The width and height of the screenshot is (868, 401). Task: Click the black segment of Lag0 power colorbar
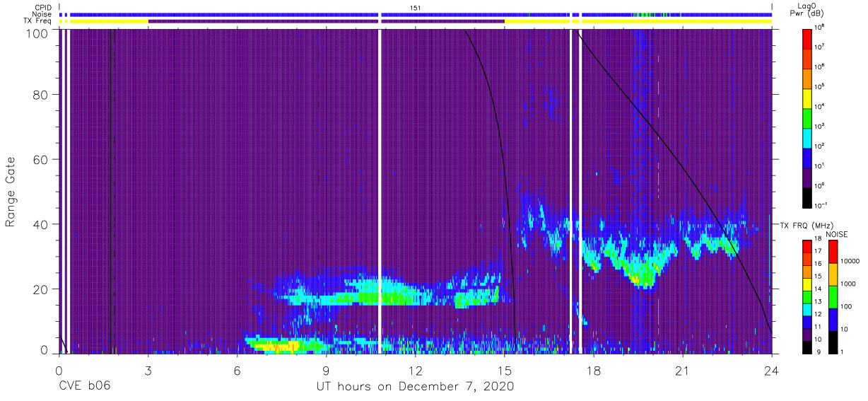808,197
